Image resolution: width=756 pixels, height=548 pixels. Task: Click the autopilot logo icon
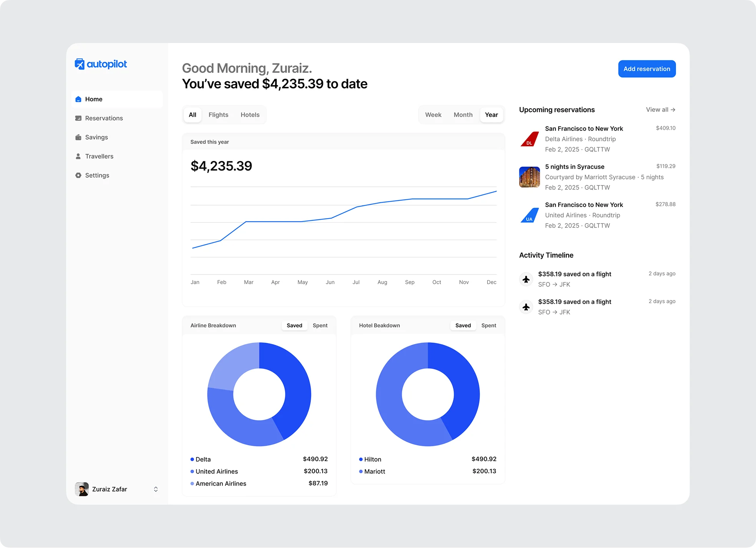[80, 64]
